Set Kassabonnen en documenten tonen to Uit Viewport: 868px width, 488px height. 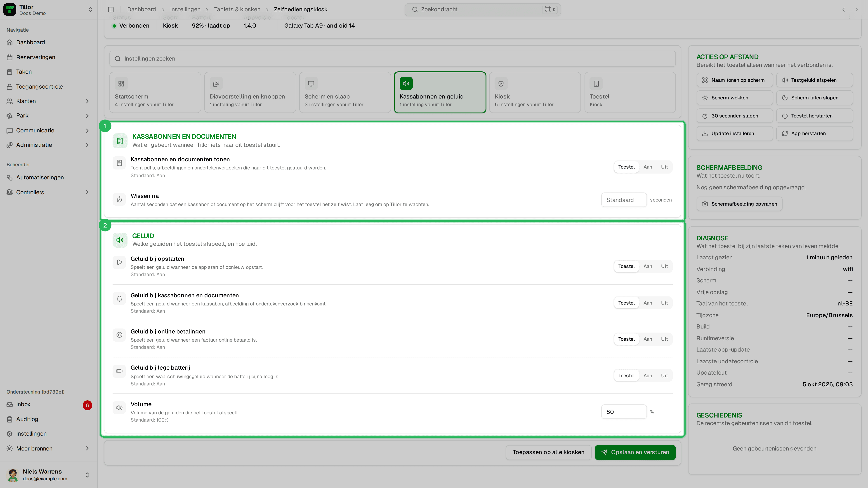click(664, 167)
